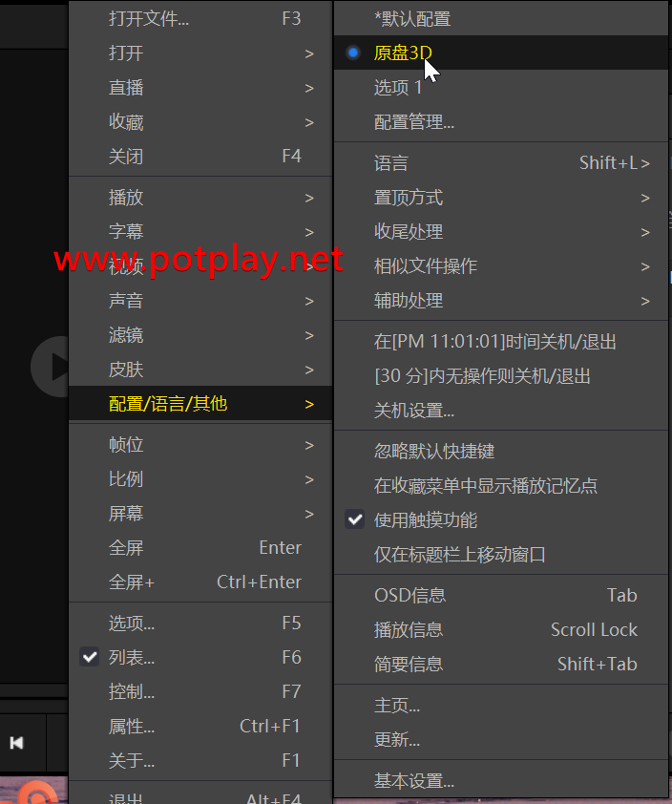Choose 关闭 from the menu
The height and width of the screenshot is (804, 672).
click(200, 157)
